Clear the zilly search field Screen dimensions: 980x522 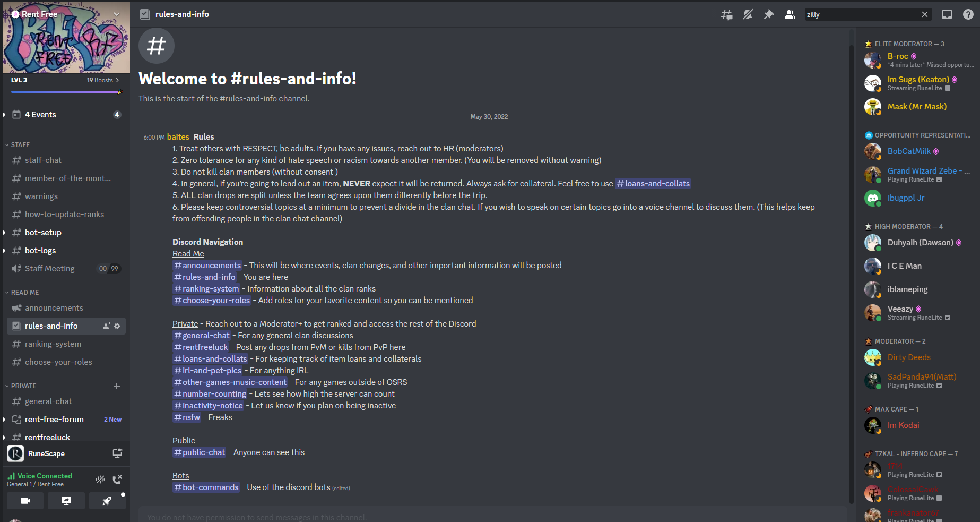(x=925, y=14)
